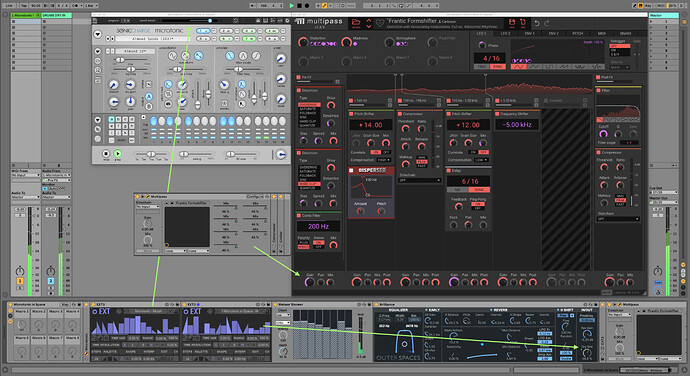The width and height of the screenshot is (690, 376).
Task: Set Delay Ping-Pong to ON
Action: click(x=478, y=204)
